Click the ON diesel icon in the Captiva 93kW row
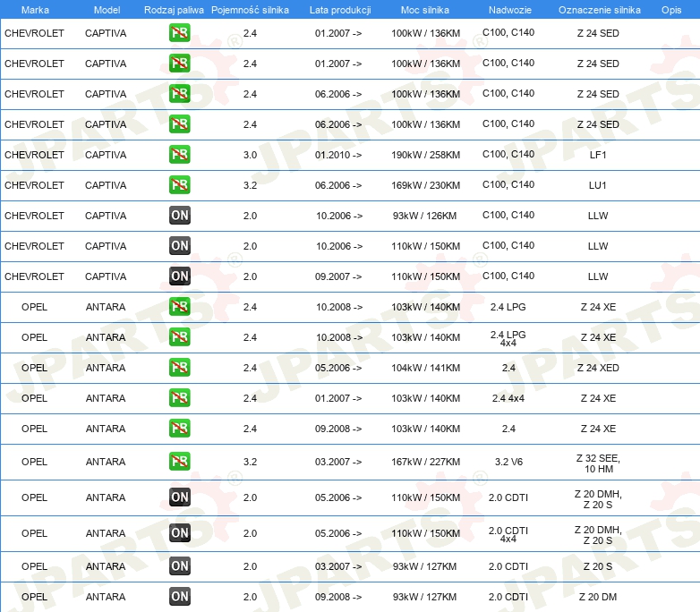 point(179,216)
